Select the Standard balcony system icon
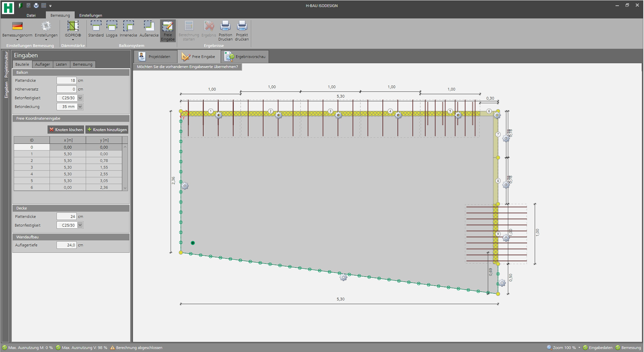The width and height of the screenshot is (644, 352). (x=96, y=29)
